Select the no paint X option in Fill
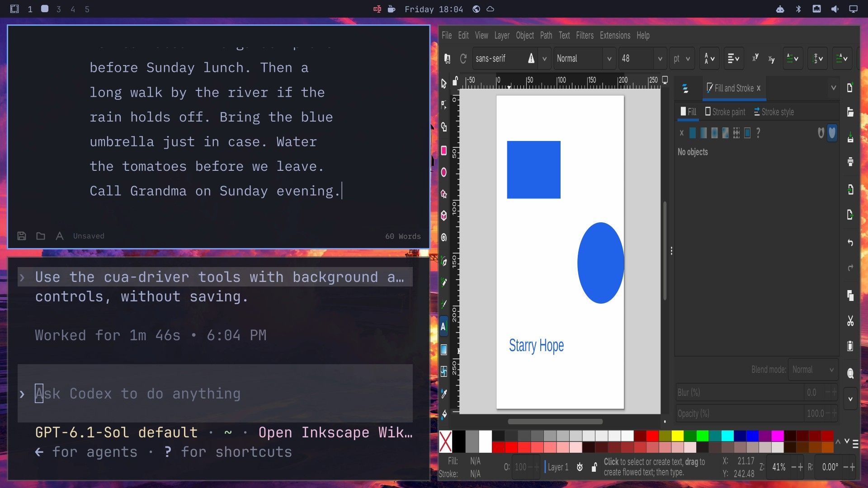The width and height of the screenshot is (868, 488). pos(682,133)
